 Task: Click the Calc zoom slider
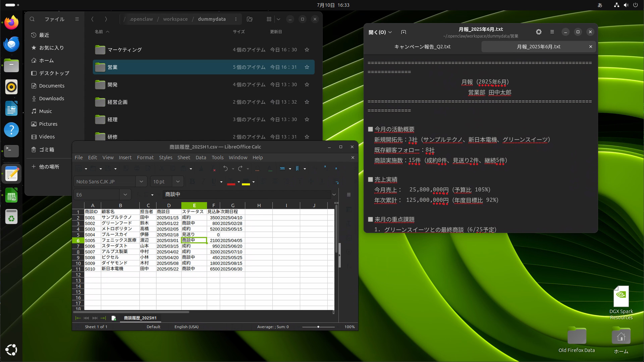tap(318, 327)
